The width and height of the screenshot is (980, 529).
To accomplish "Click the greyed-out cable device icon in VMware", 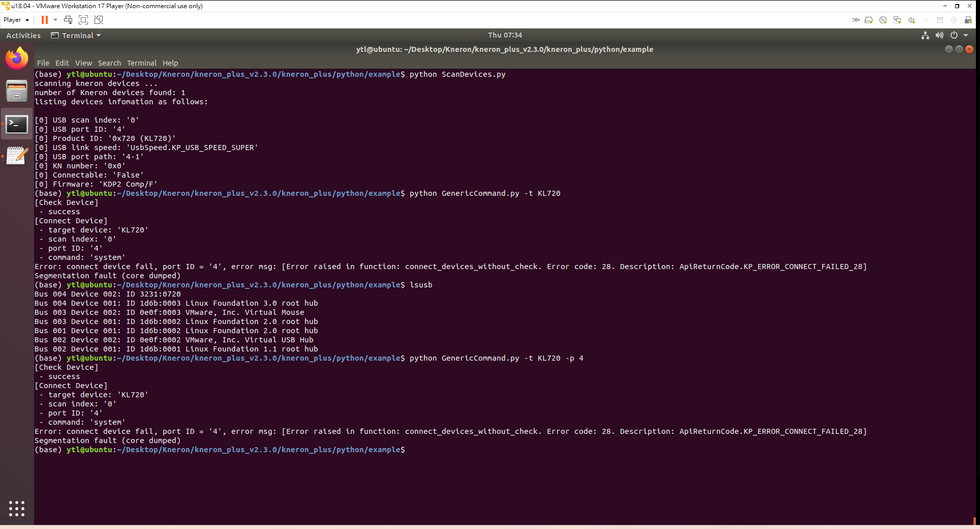I will pos(926,20).
